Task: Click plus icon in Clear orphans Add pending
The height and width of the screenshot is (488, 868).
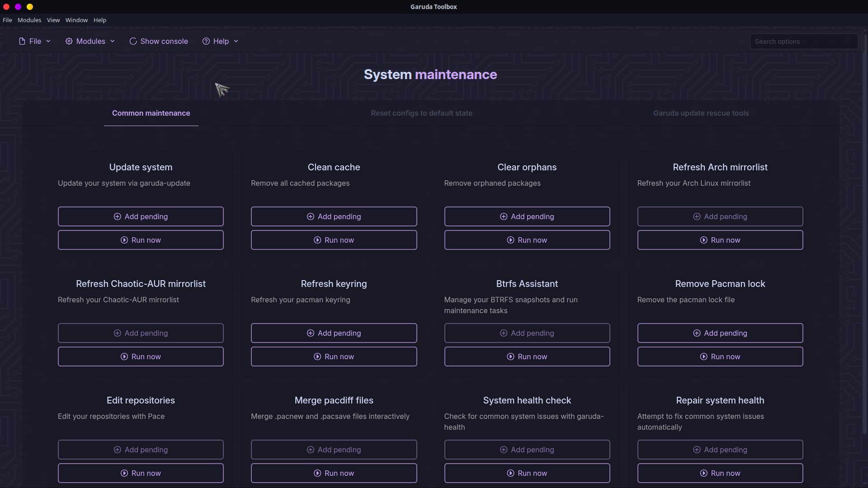Action: [503, 216]
